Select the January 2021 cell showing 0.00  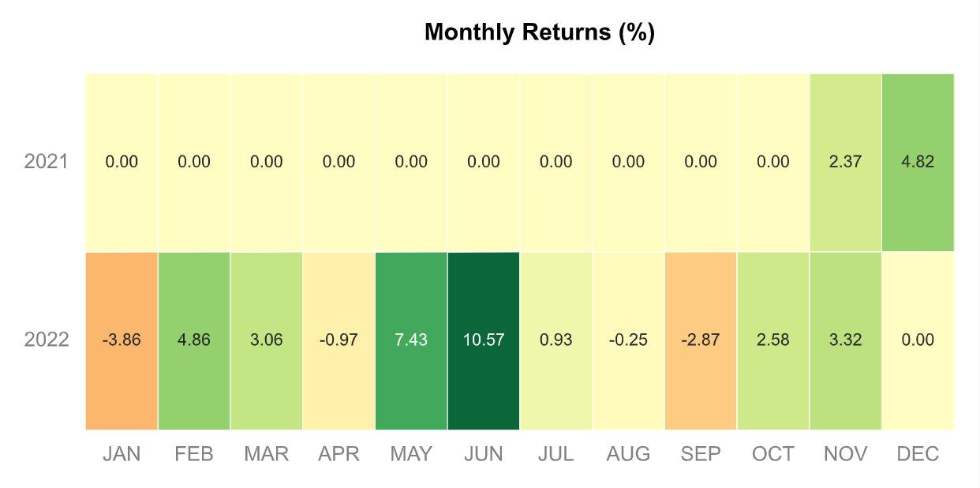[122, 163]
